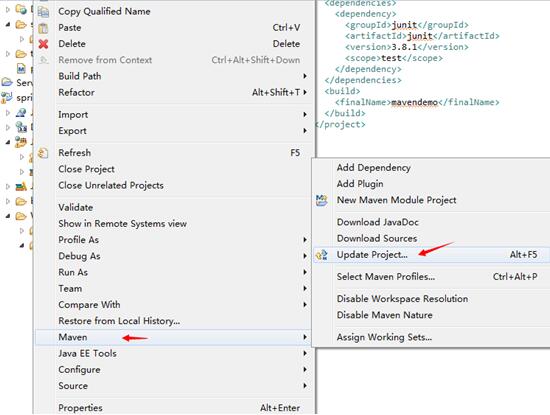Screen dimensions: 550x415
Task: Open the Source submenu
Action: click(174, 386)
